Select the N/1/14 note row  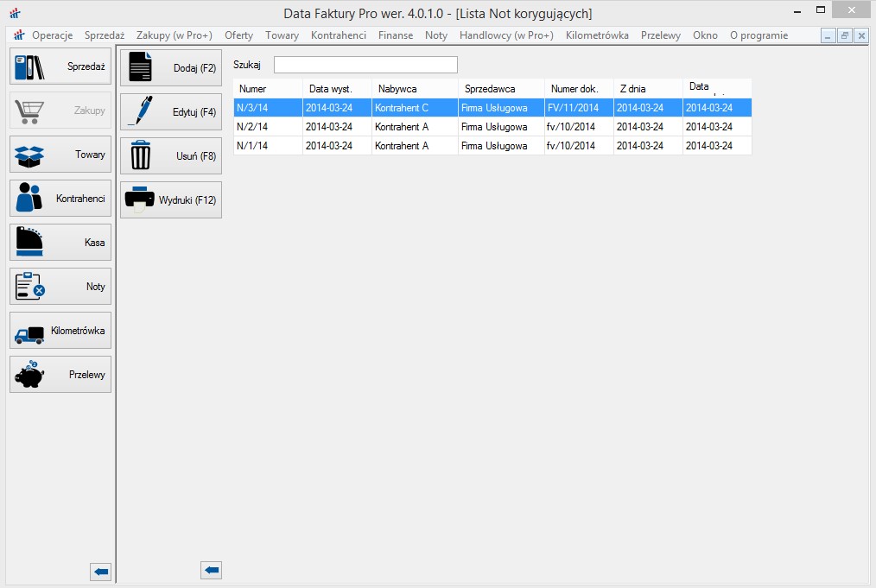(x=492, y=146)
